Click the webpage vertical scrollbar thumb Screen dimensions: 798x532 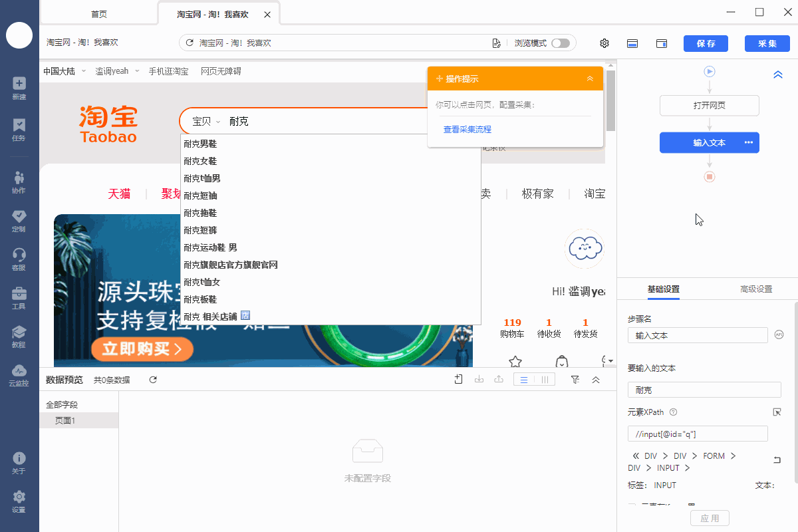pos(610,100)
